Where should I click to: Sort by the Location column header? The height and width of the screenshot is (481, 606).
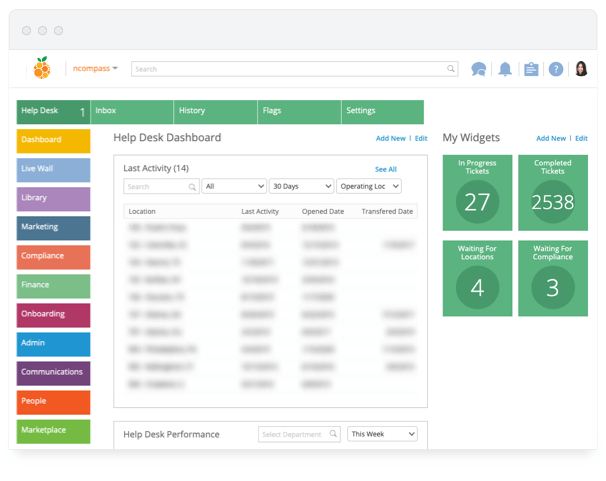tap(142, 211)
